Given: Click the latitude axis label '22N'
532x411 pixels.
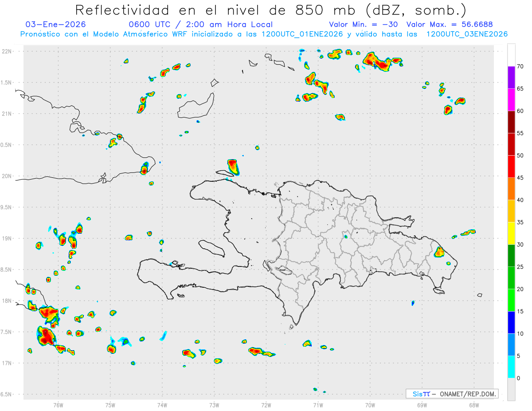Looking at the screenshot, I should (7, 51).
